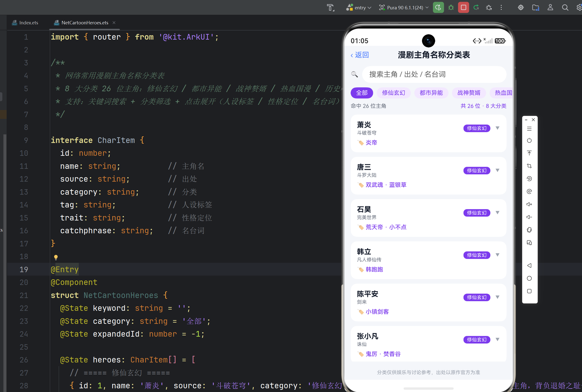The width and height of the screenshot is (582, 392).
Task: Click the 韩跑跑 tag label
Action: (x=374, y=269)
